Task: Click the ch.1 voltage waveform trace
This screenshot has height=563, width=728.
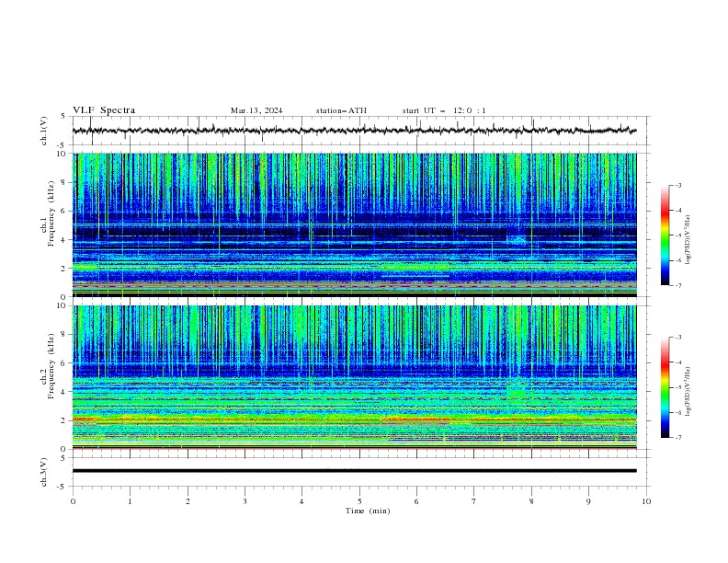Action: (x=354, y=131)
